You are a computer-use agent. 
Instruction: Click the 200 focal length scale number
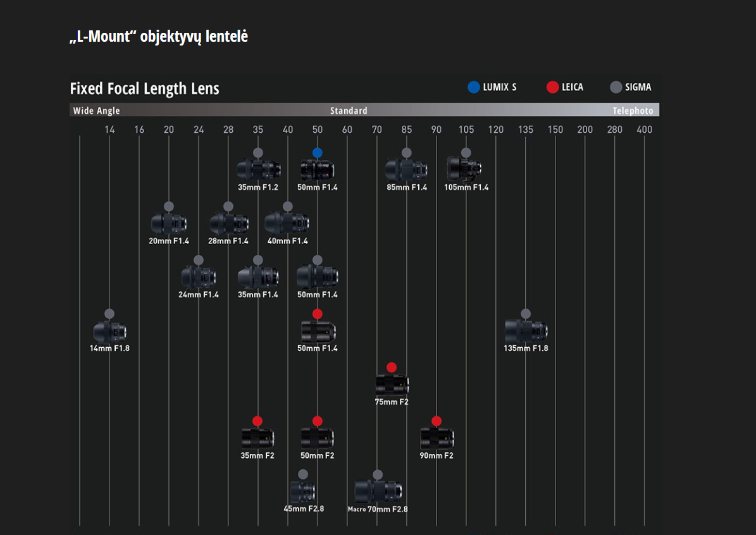pyautogui.click(x=585, y=130)
